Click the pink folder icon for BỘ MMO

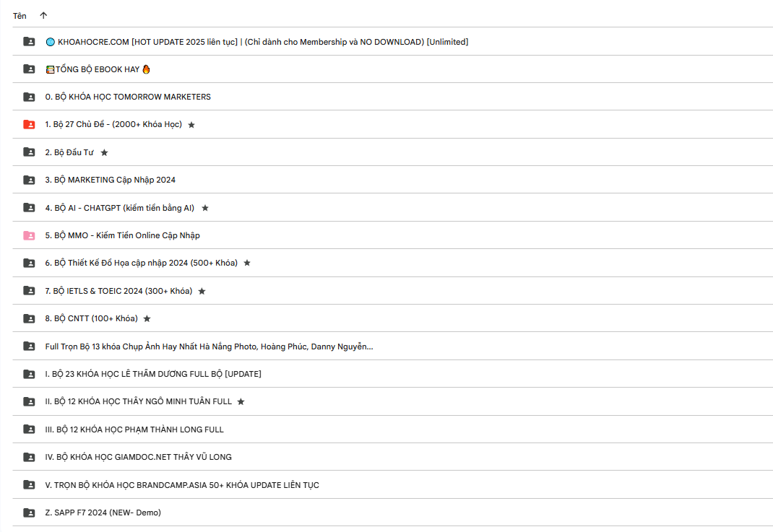tap(29, 235)
